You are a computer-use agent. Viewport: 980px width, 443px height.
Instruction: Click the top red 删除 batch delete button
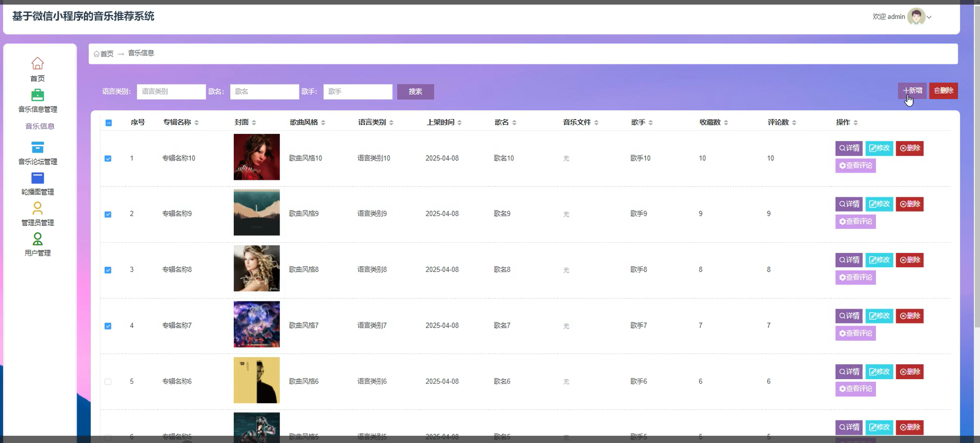[x=943, y=90]
